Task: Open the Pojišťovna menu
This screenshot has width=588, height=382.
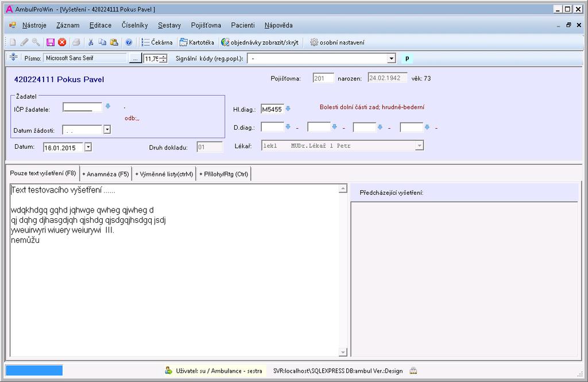Action: [206, 25]
